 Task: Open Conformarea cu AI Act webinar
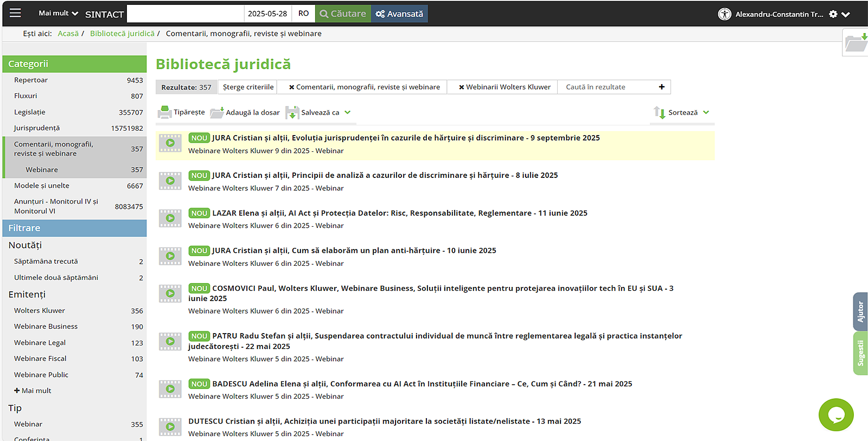(422, 384)
